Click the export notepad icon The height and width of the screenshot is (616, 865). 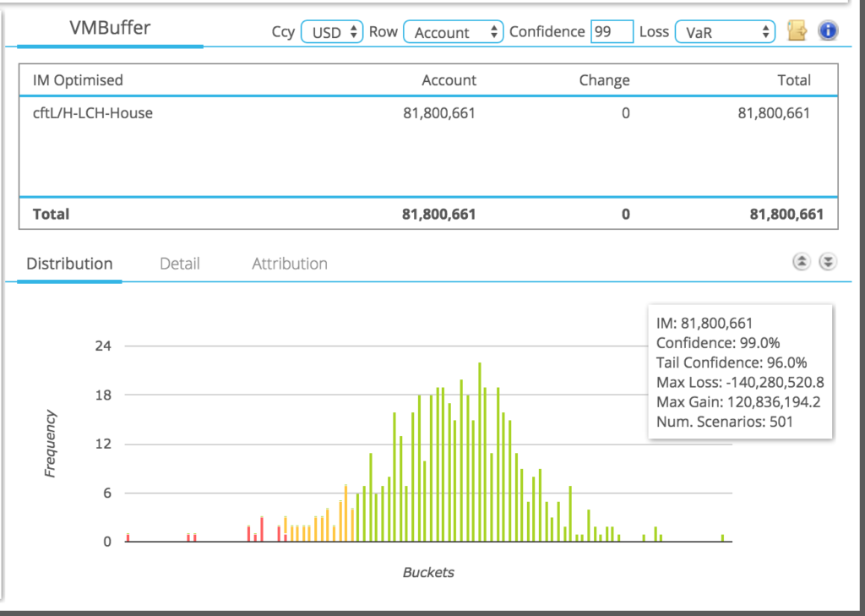point(797,31)
